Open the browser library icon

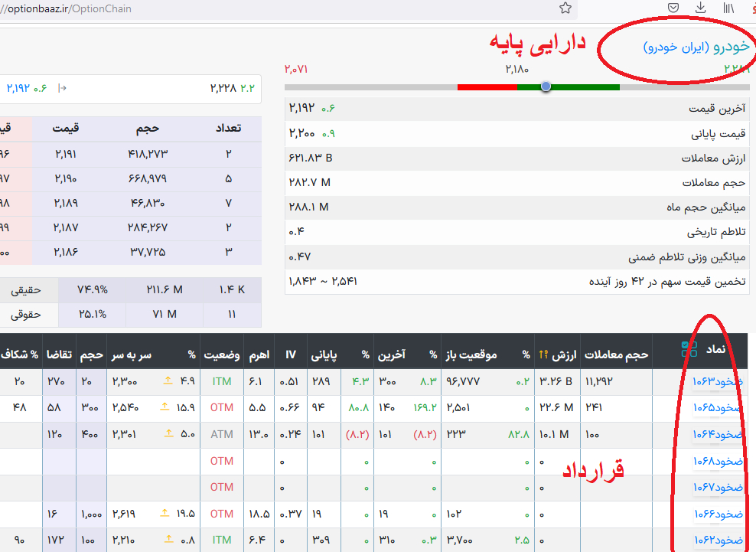click(x=728, y=8)
